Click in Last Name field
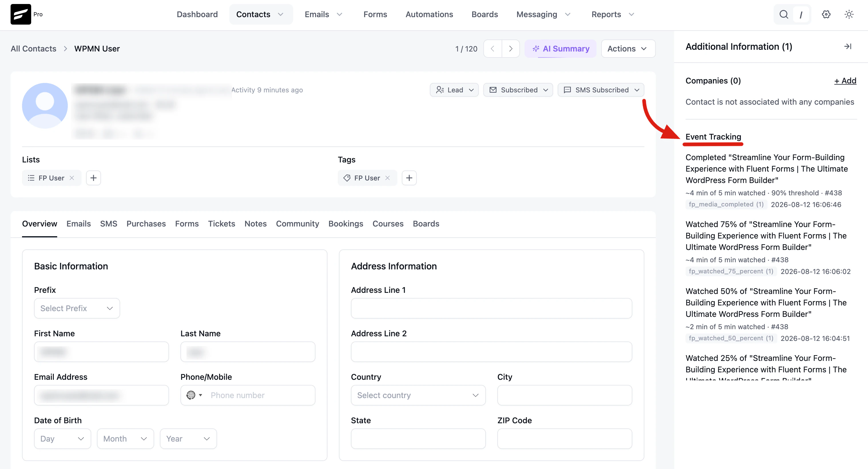Screen dimensions: 868x469 point(248,352)
